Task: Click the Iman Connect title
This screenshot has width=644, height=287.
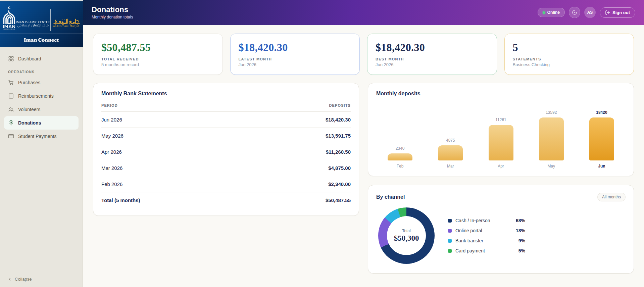Action: coord(41,40)
